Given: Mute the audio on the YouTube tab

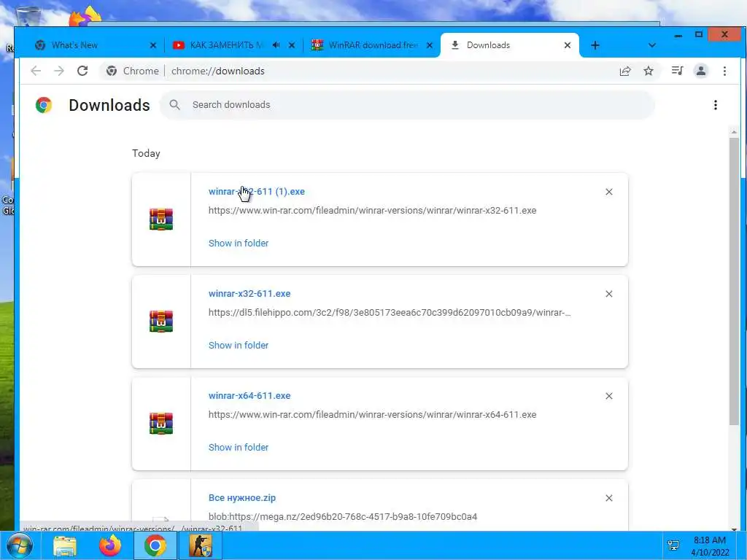Looking at the screenshot, I should pos(276,45).
